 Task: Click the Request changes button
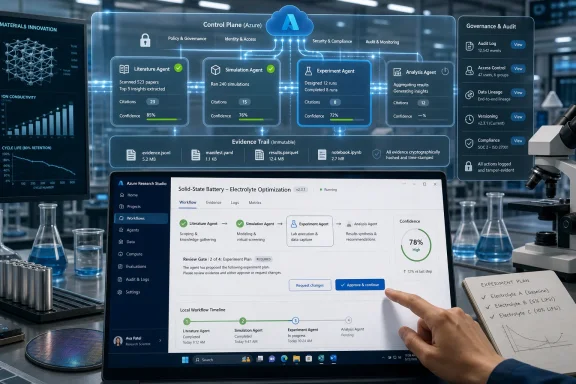[310, 285]
